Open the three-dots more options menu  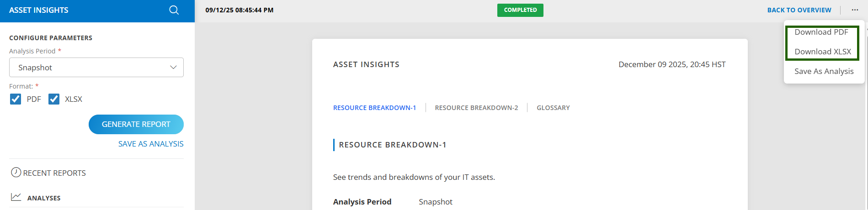855,10
